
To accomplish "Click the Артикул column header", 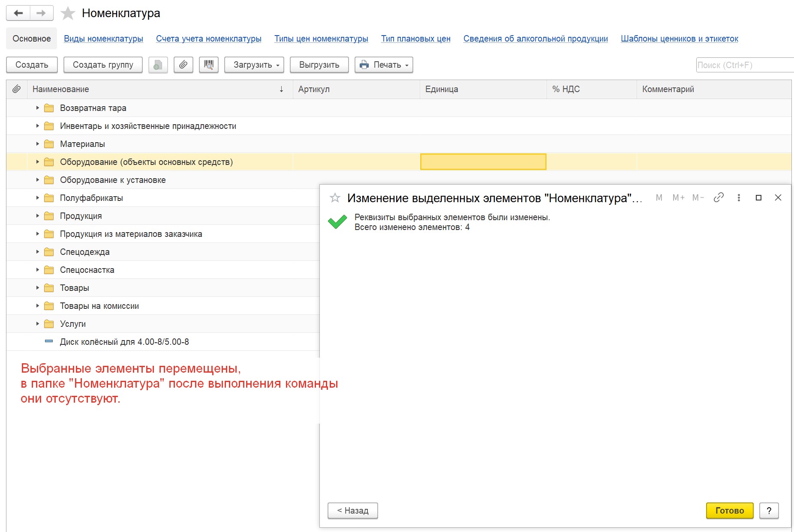I will 356,89.
